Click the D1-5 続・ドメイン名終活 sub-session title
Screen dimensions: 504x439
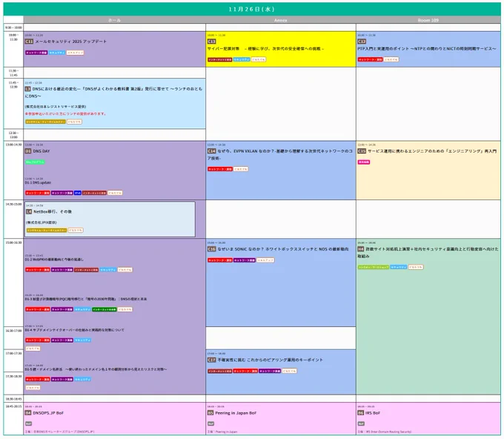(x=96, y=369)
